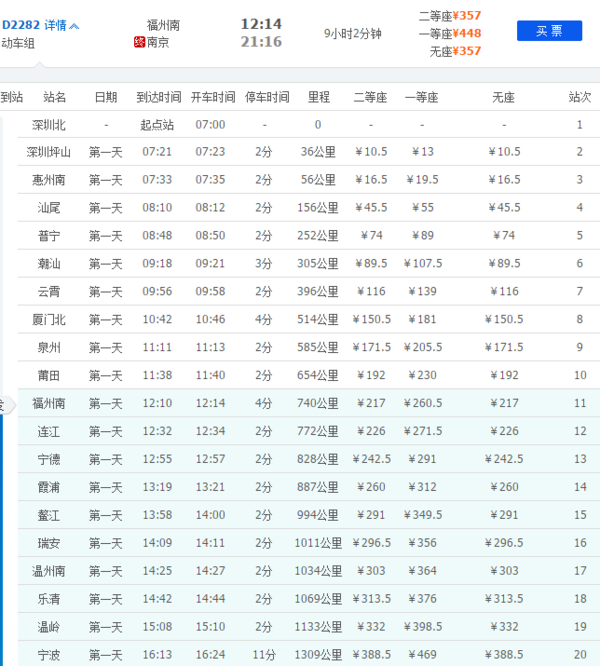
Task: Click the ¥205.5 first-class fare for 泉州
Action: 423,347
